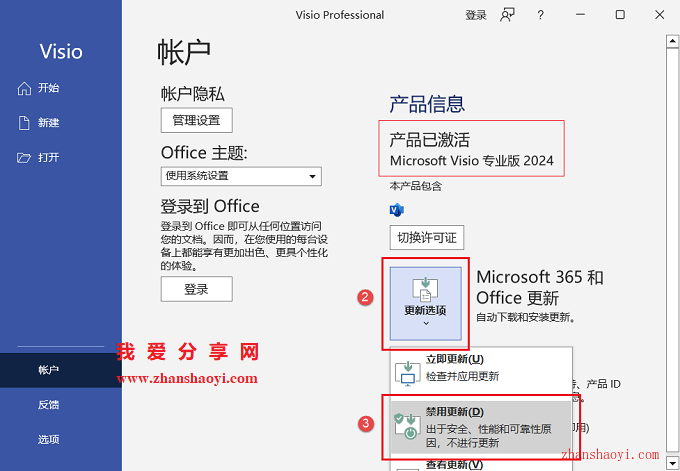Image resolution: width=680 pixels, height=471 pixels.
Task: Click the scrollbar down arrow
Action: click(672, 462)
